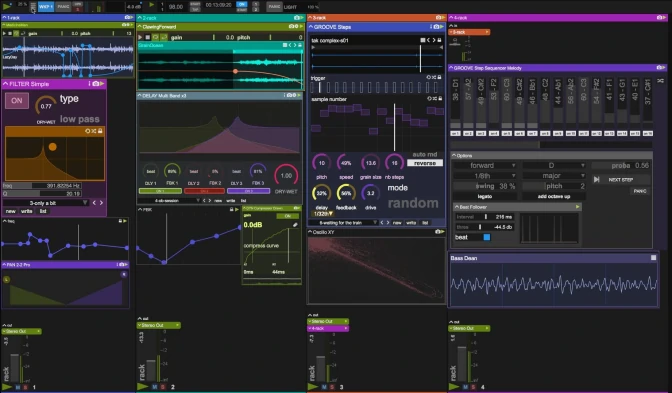Open the purple 4-rack output dropdown in rack 3
Screen dimensions: 672x393
328,329
